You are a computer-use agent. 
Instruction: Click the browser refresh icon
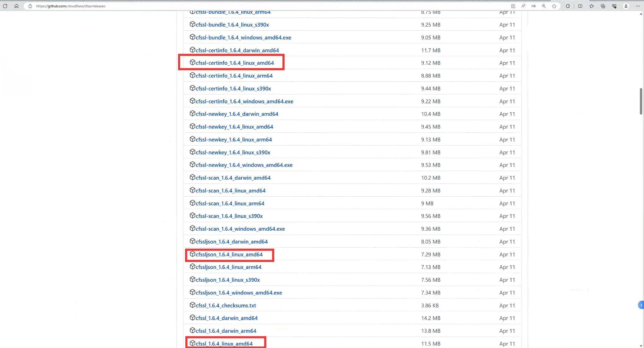click(5, 6)
